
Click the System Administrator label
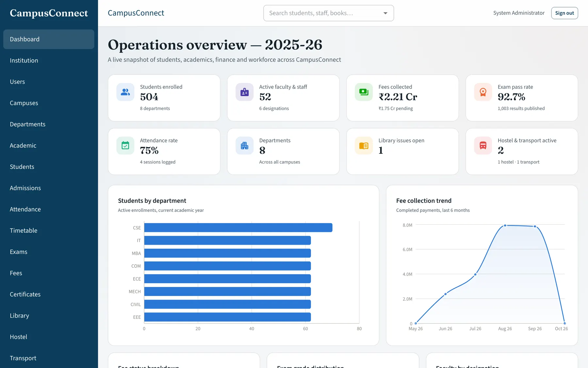[x=519, y=13]
